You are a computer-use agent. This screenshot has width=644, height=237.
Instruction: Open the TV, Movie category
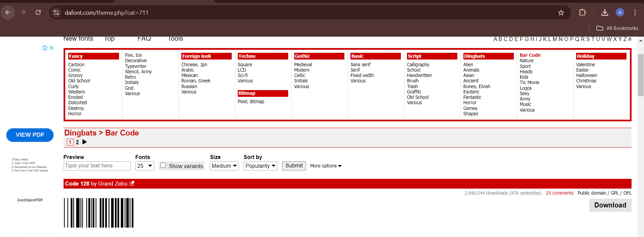(529, 82)
